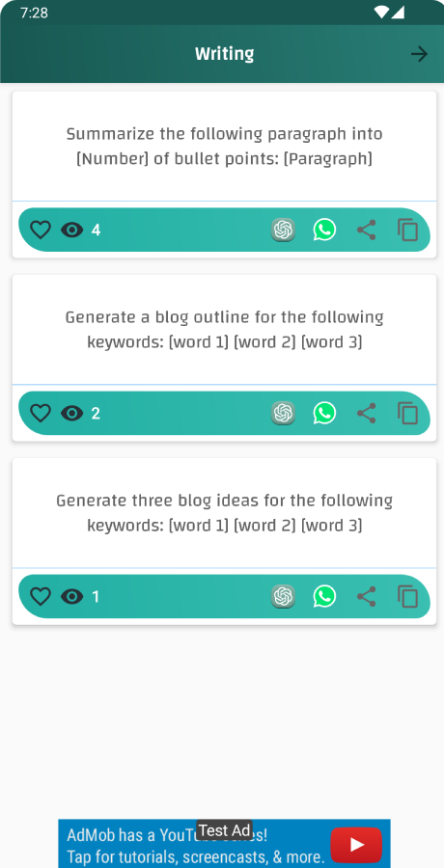The image size is (444, 868).
Task: Click the forward arrow in Writing header
Action: click(419, 54)
